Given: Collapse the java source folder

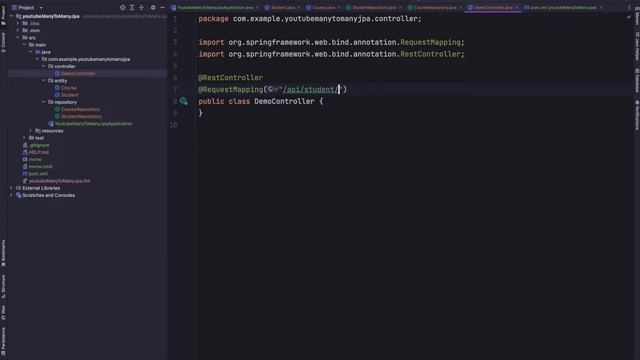Looking at the screenshot, I should (31, 52).
